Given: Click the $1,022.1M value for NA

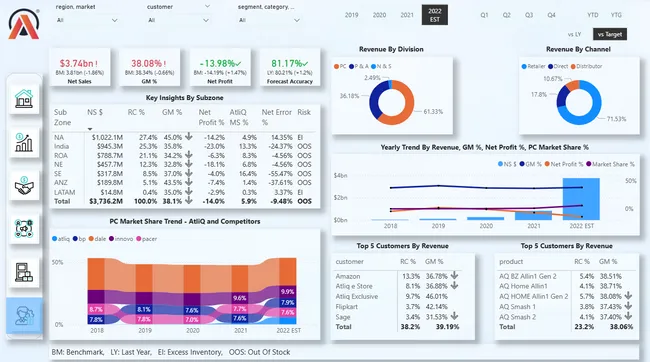Looking at the screenshot, I should point(107,137).
